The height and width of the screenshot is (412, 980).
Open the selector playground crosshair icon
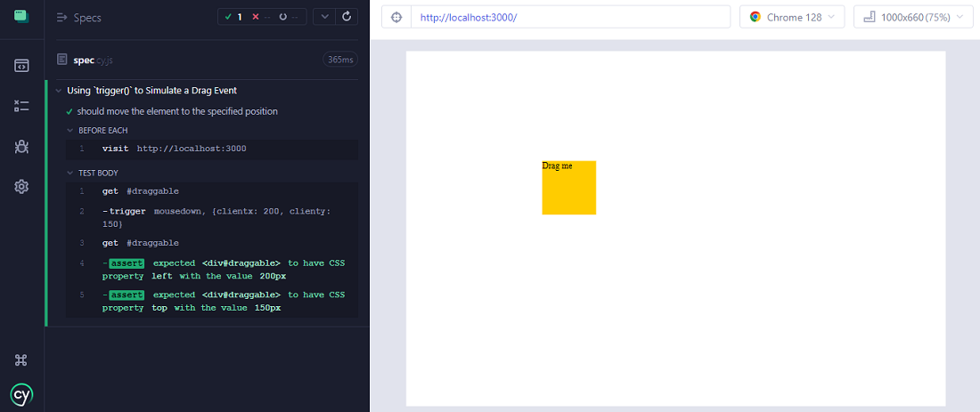coord(396,18)
